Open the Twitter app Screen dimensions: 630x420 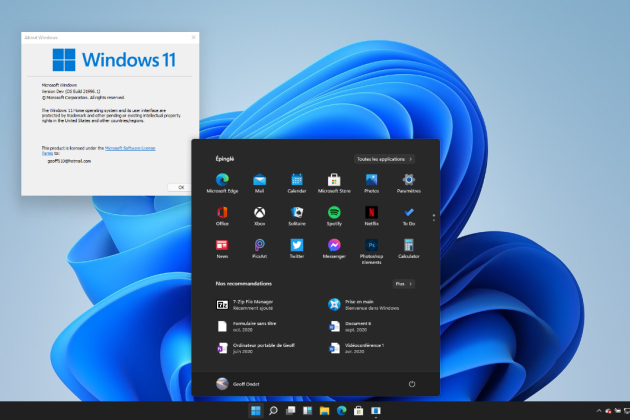tap(297, 248)
